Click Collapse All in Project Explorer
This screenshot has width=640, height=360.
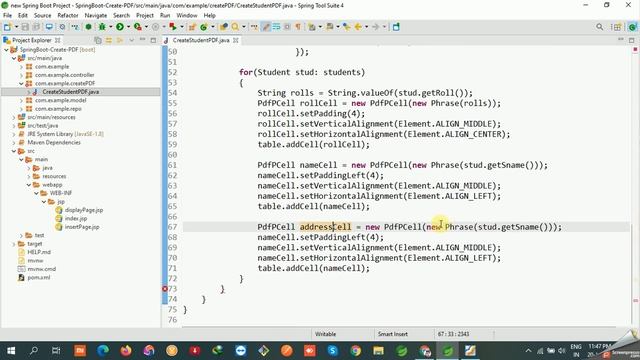coord(98,40)
